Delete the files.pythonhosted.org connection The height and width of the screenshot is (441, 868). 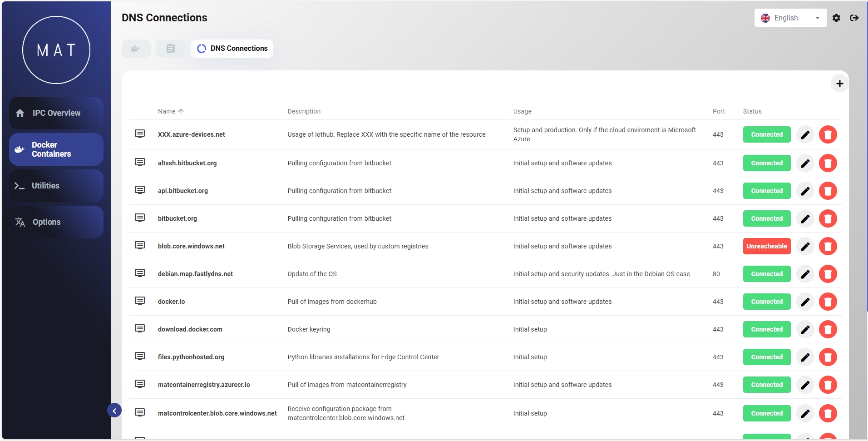point(828,357)
